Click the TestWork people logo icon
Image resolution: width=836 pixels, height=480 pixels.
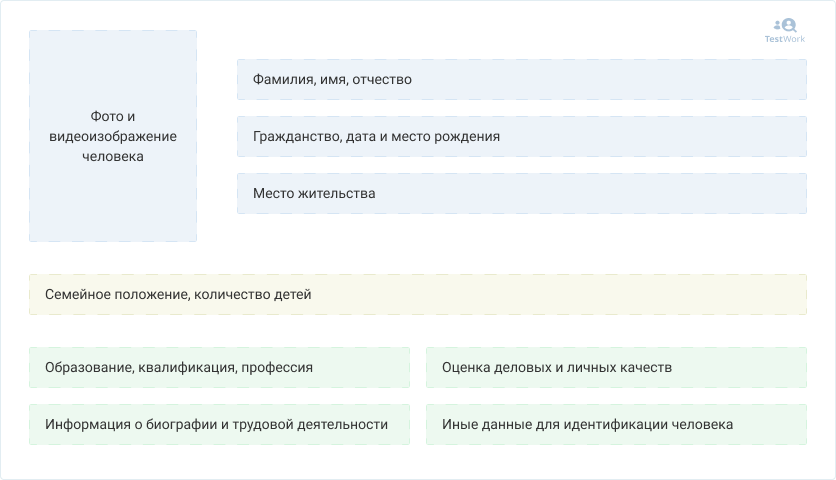tap(785, 25)
